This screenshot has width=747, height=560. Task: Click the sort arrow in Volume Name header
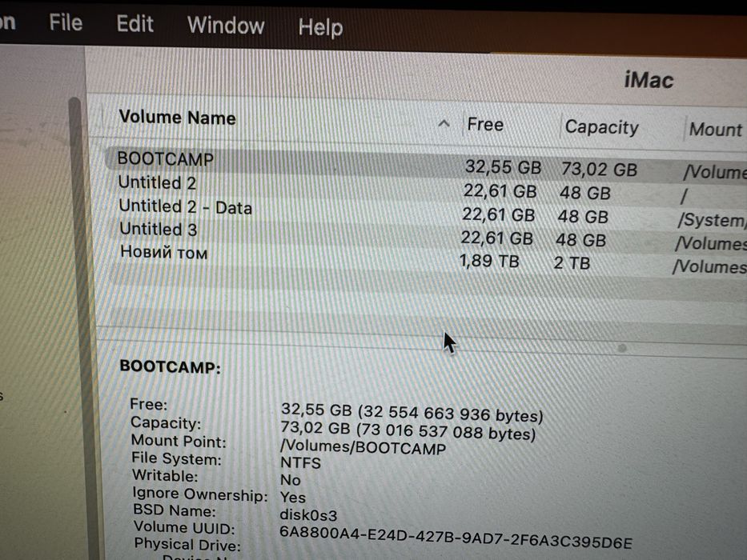click(444, 124)
